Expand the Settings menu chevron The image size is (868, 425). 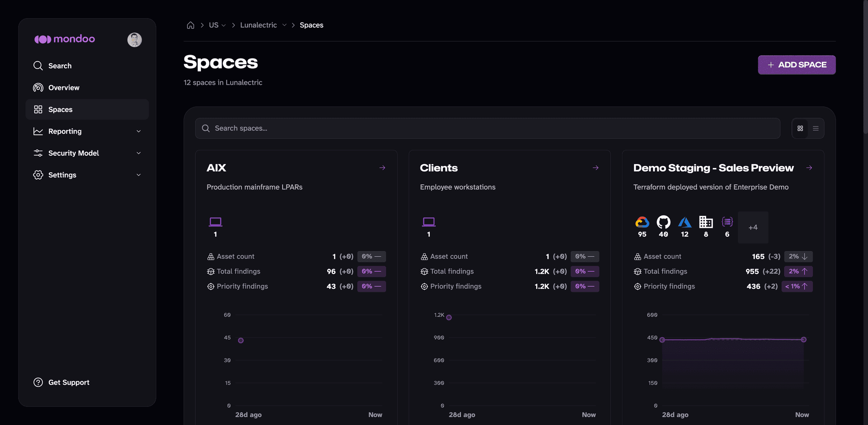[139, 175]
